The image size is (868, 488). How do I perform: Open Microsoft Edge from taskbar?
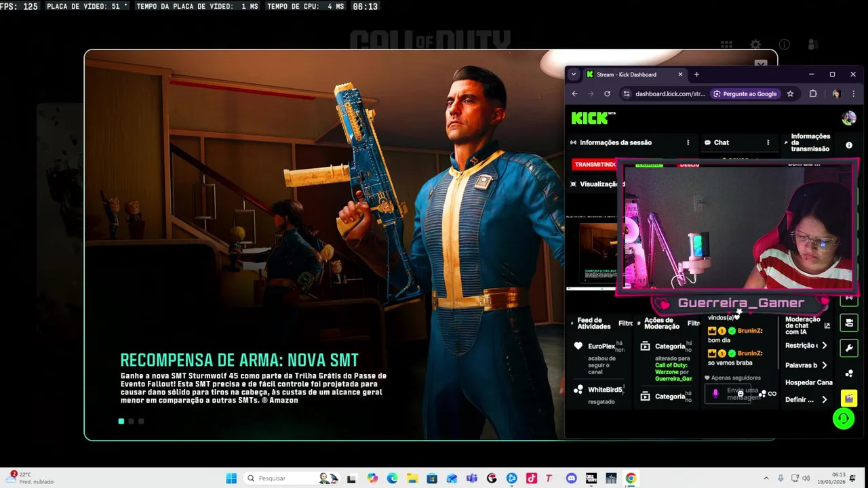[393, 479]
